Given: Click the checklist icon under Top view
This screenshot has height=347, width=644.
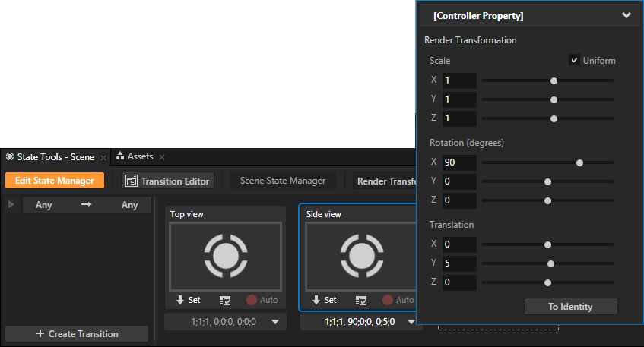Looking at the screenshot, I should tap(225, 301).
